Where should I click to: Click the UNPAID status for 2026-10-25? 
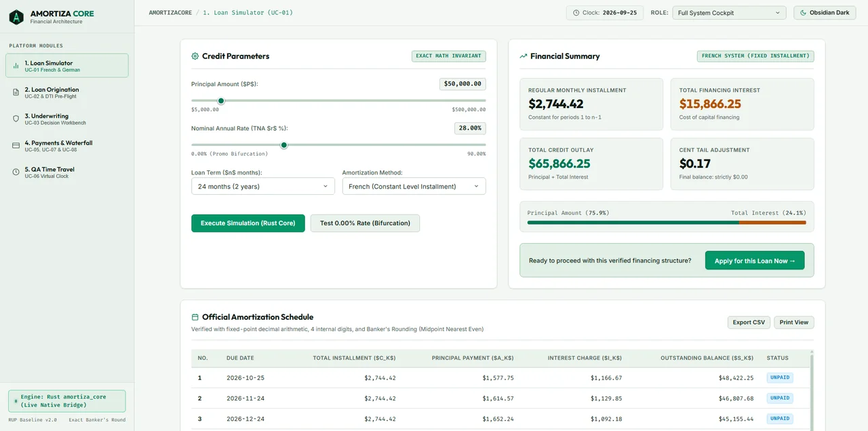[x=780, y=378]
